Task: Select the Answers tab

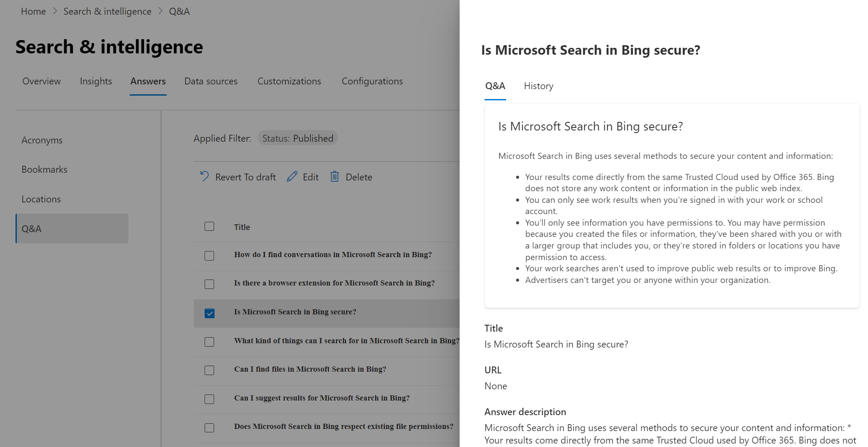Action: 148,81
